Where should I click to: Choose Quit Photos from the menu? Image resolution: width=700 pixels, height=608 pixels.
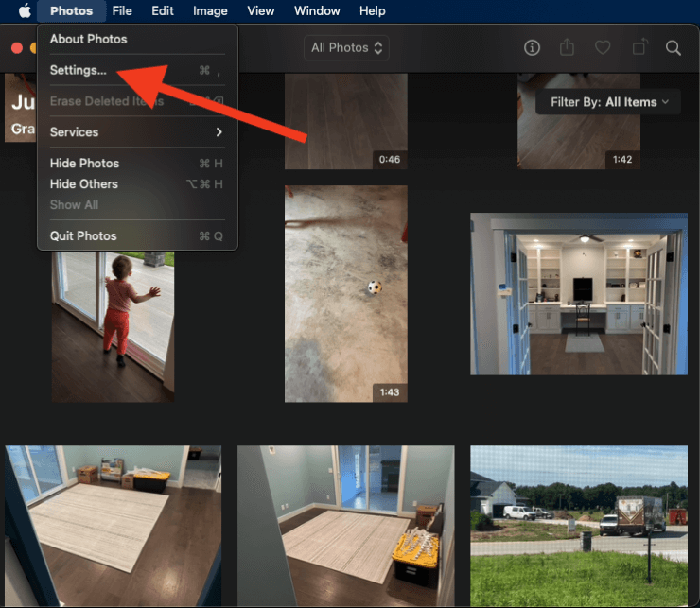[83, 236]
